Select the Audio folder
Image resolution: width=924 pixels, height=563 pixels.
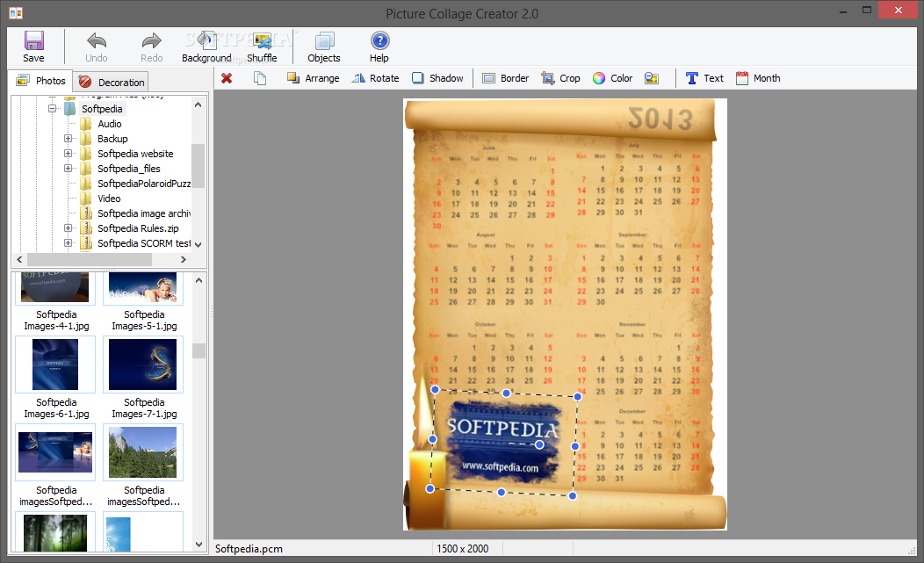coord(109,124)
